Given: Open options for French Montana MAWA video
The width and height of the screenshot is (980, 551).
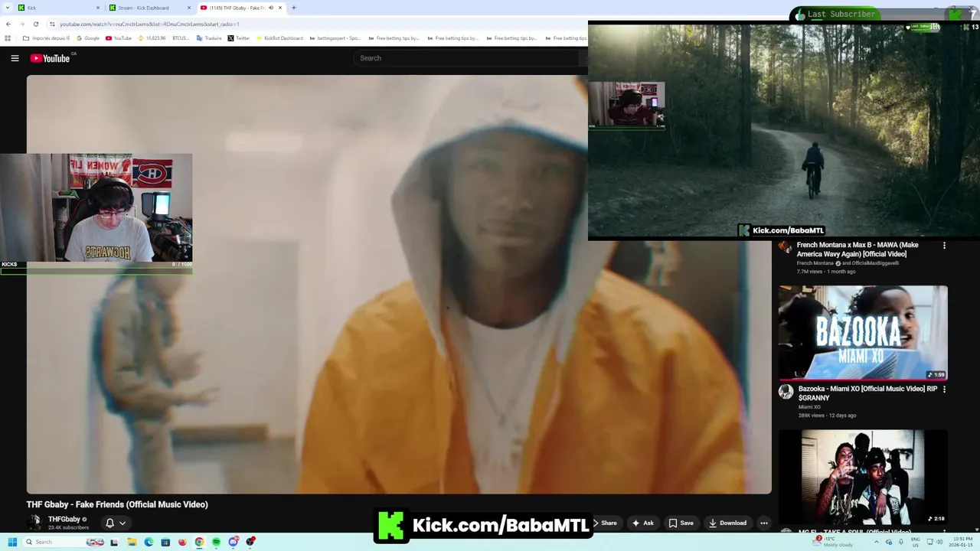Looking at the screenshot, I should coord(944,246).
